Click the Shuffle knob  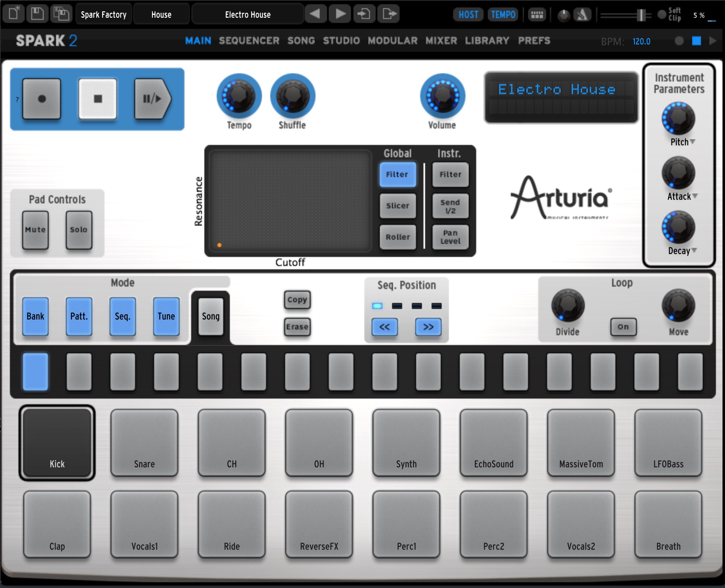pyautogui.click(x=292, y=96)
